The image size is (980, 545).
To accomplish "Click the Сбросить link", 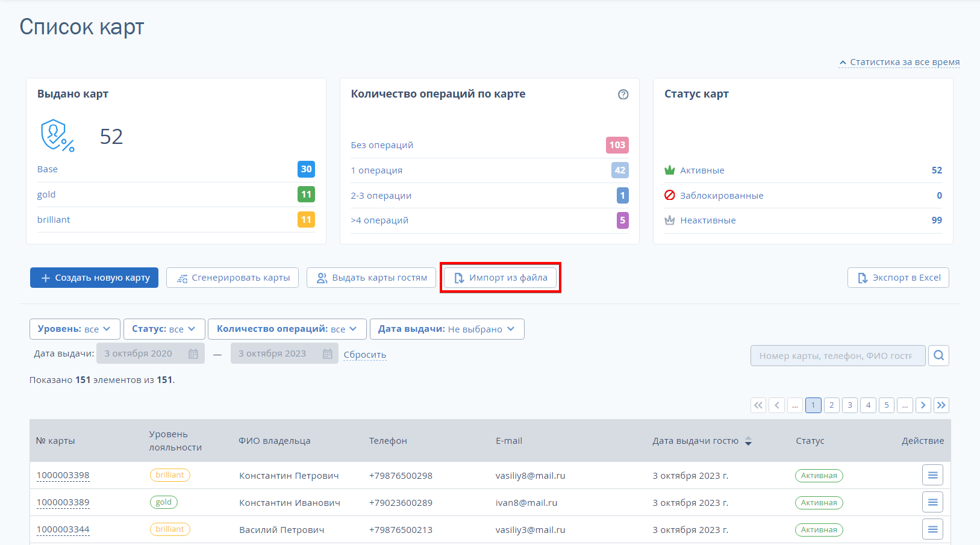I will [x=365, y=355].
